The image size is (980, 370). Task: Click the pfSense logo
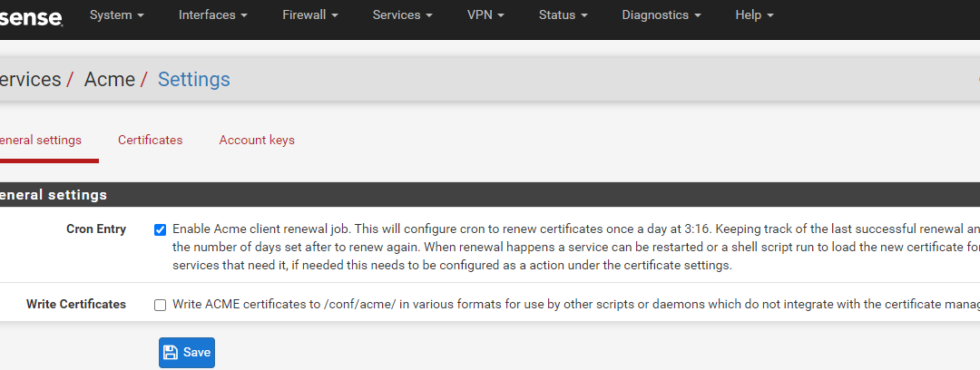click(x=31, y=16)
